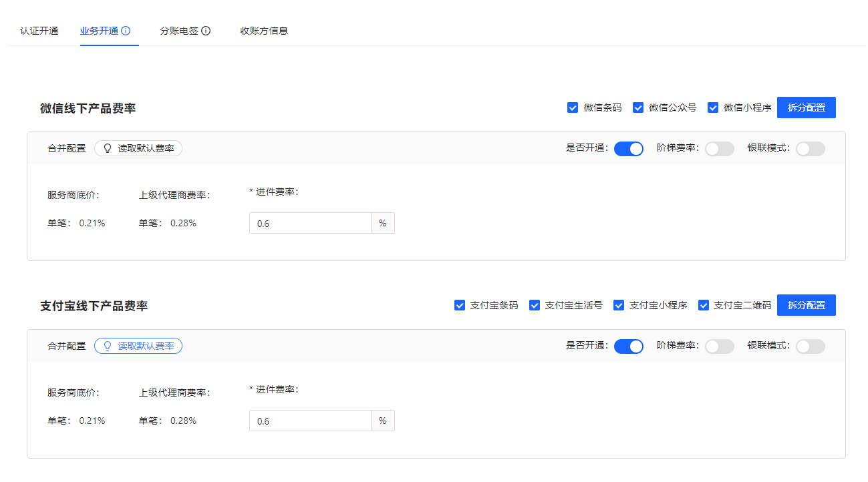Open the 收账方信息 tab

click(x=264, y=31)
